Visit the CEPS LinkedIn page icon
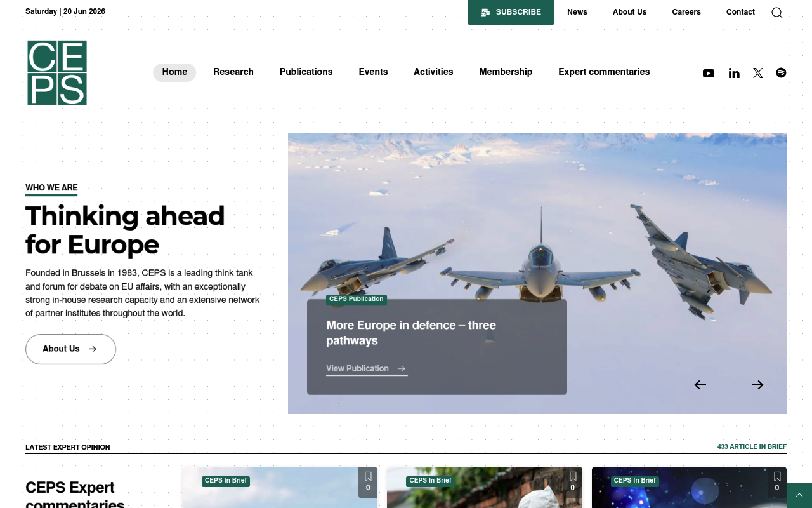812x508 pixels. click(x=734, y=73)
